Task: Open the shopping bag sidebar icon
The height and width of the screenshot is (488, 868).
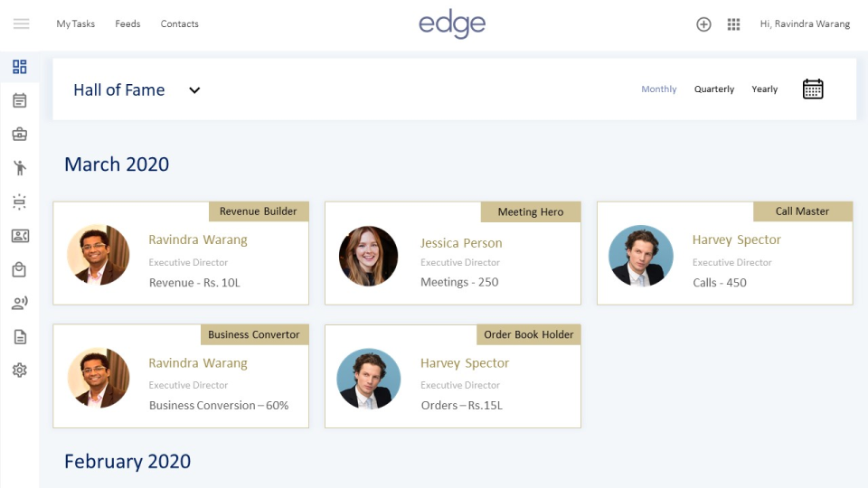Action: (x=19, y=269)
